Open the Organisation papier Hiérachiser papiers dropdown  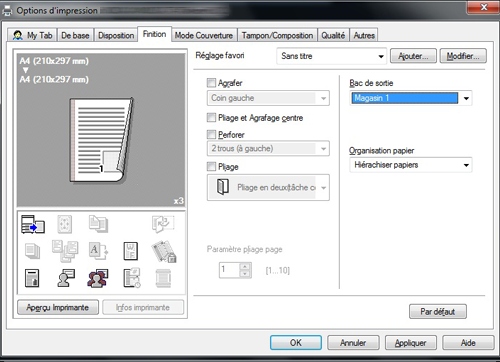coord(411,165)
